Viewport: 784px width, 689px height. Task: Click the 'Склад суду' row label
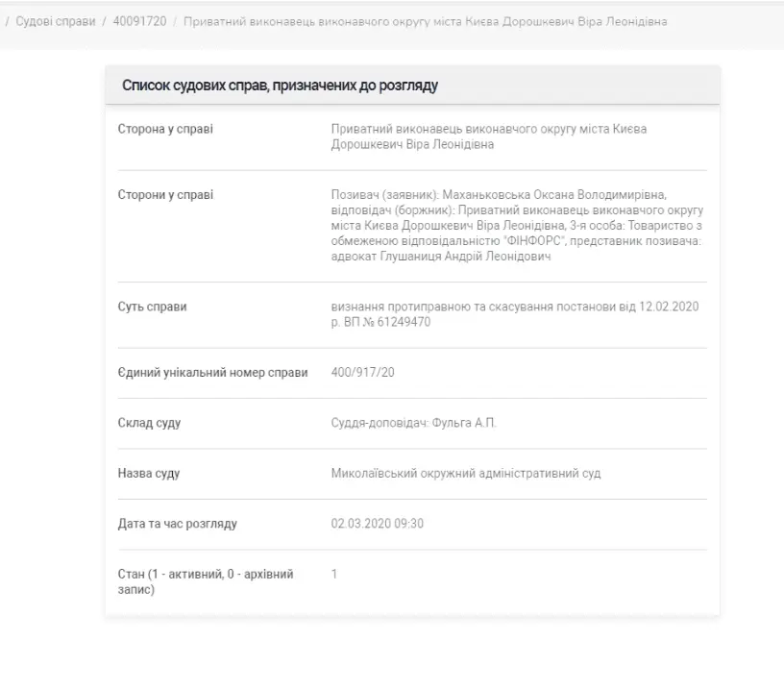pos(149,423)
